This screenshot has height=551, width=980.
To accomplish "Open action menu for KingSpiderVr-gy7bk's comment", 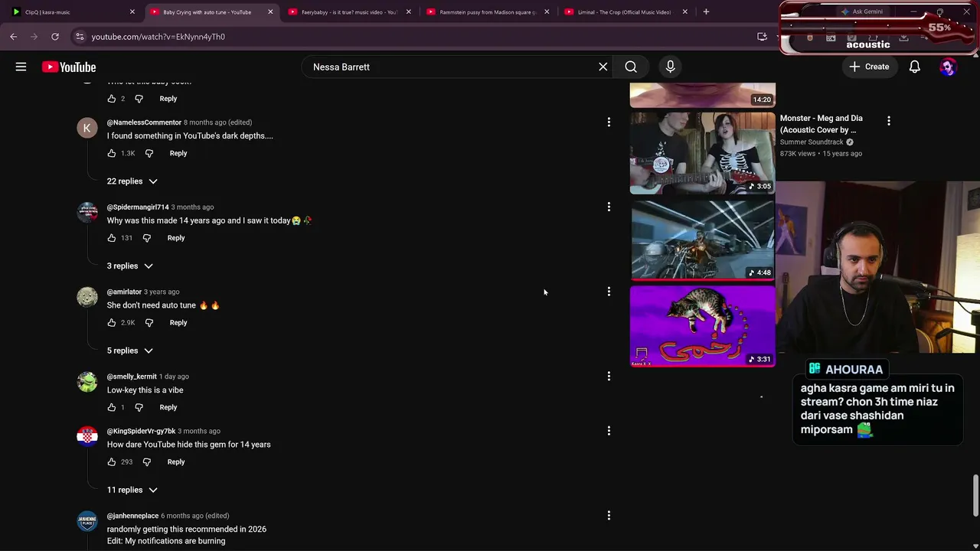I will coord(609,431).
